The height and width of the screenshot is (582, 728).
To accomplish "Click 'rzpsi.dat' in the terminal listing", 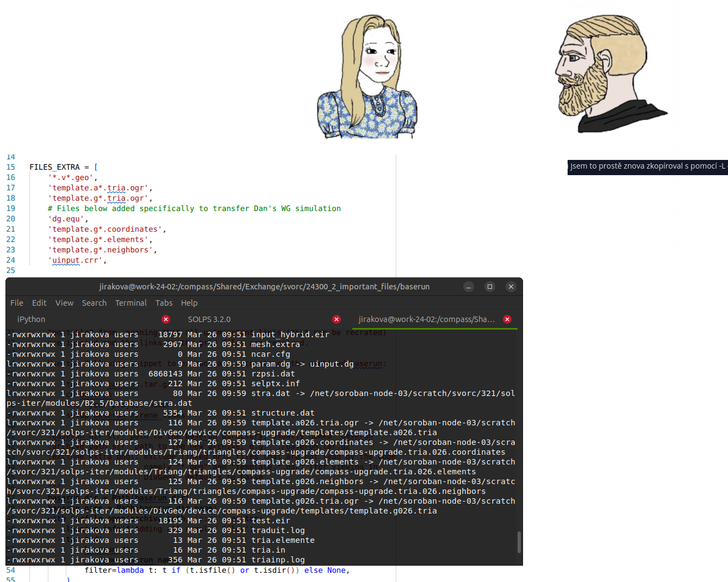I will point(273,374).
